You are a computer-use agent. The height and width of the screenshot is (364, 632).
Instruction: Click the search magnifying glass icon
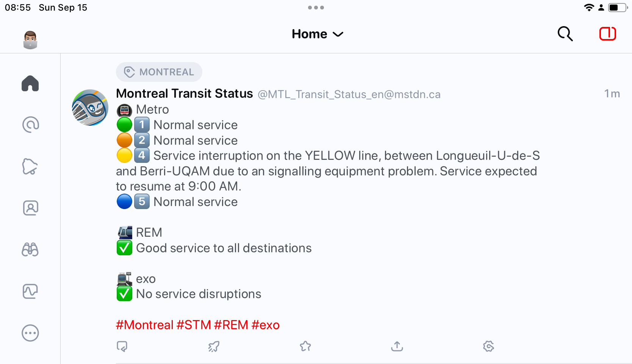pos(565,34)
